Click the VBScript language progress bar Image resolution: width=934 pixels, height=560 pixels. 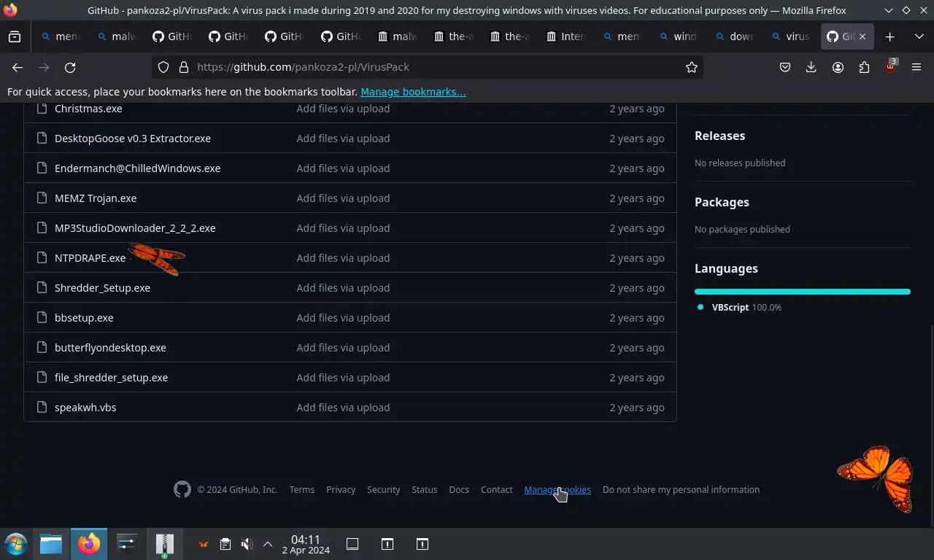click(803, 292)
